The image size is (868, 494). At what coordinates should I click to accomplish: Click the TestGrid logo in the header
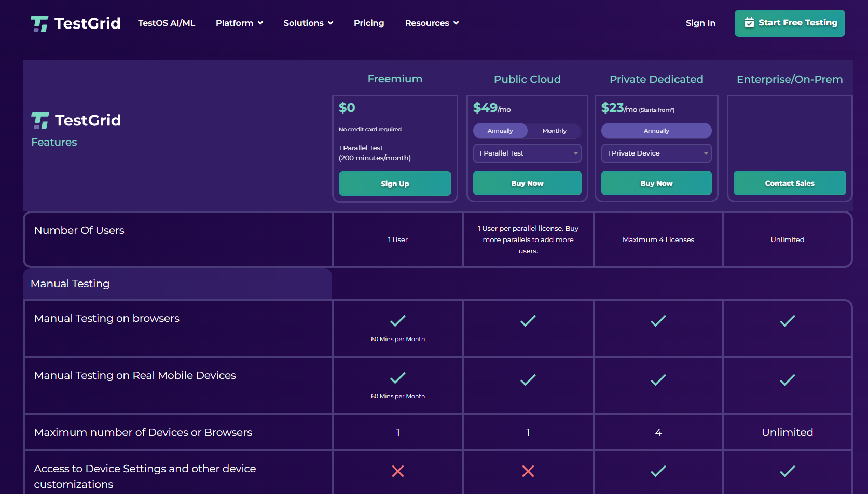coord(75,23)
